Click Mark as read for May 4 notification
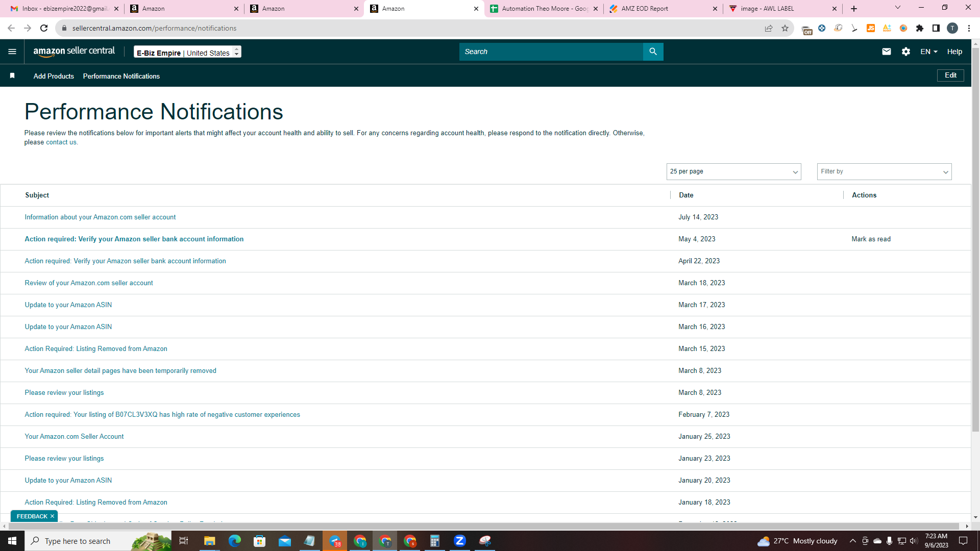 click(871, 239)
